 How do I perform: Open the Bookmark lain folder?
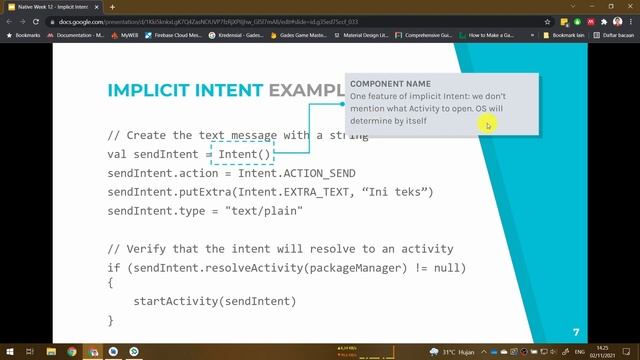(x=564, y=36)
